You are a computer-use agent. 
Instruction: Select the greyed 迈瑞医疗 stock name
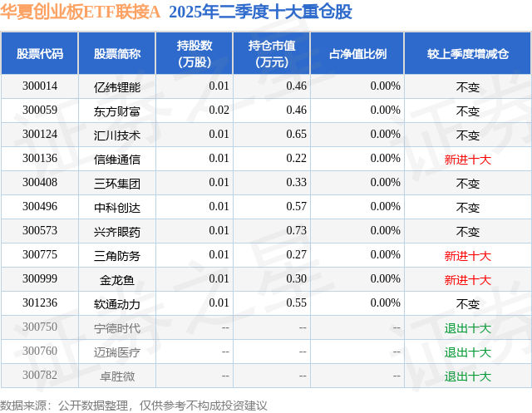117,352
